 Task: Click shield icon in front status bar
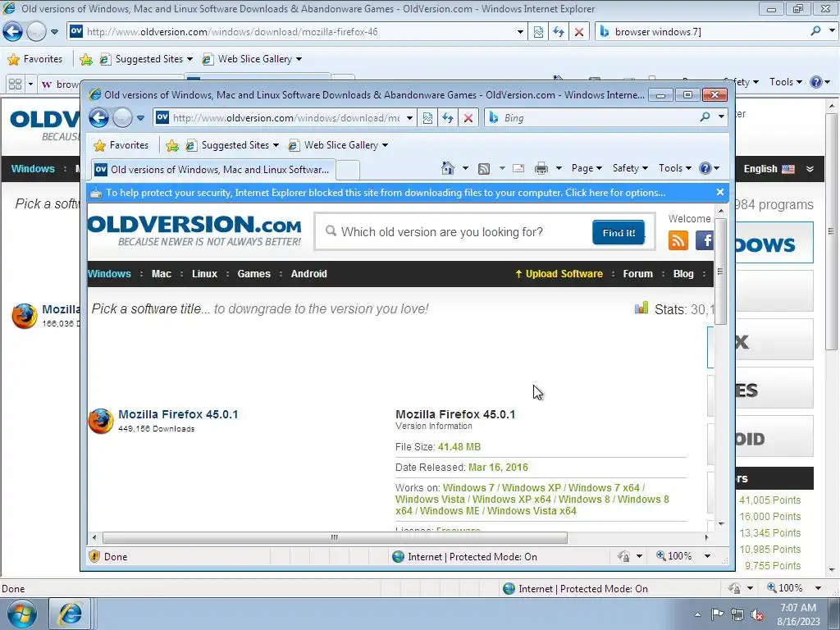(x=94, y=556)
